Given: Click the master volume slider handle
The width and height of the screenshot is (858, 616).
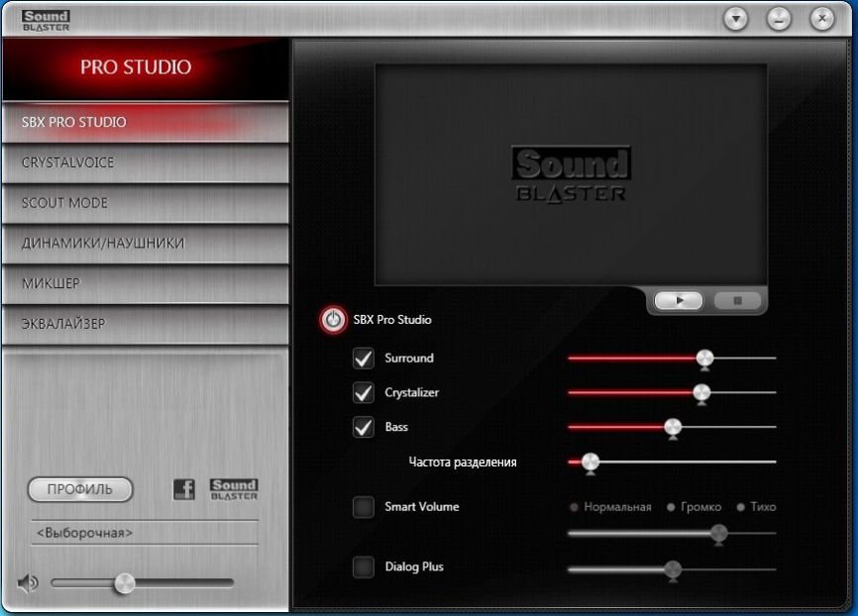Looking at the screenshot, I should tap(124, 583).
